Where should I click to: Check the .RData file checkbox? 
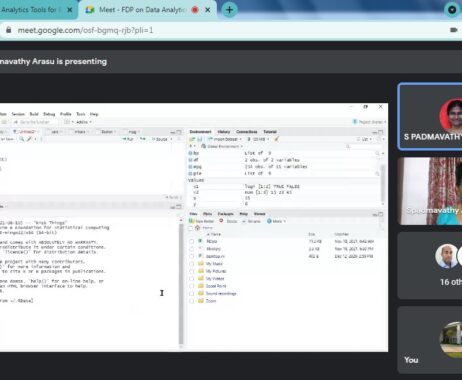point(192,241)
